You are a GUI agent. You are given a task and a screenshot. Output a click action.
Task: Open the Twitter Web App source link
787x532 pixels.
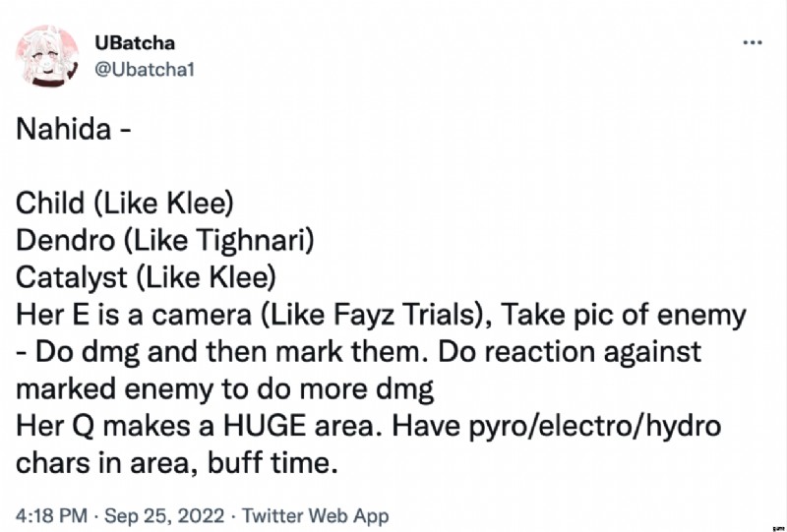[x=315, y=515]
